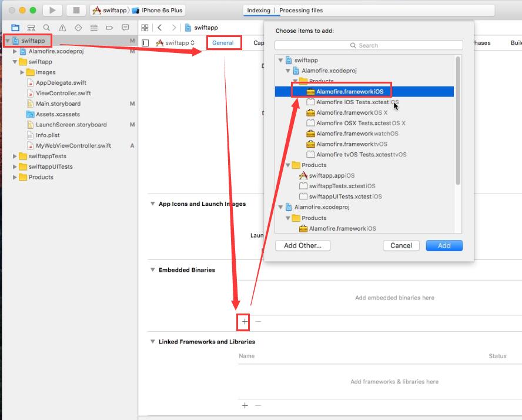Remove linked framework with minus button
This screenshot has height=420, width=522.
pyautogui.click(x=258, y=406)
